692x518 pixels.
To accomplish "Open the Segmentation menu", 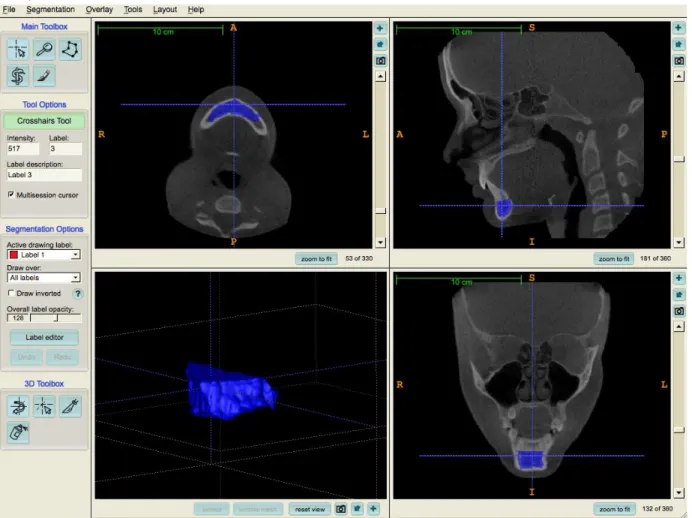I will click(x=50, y=9).
